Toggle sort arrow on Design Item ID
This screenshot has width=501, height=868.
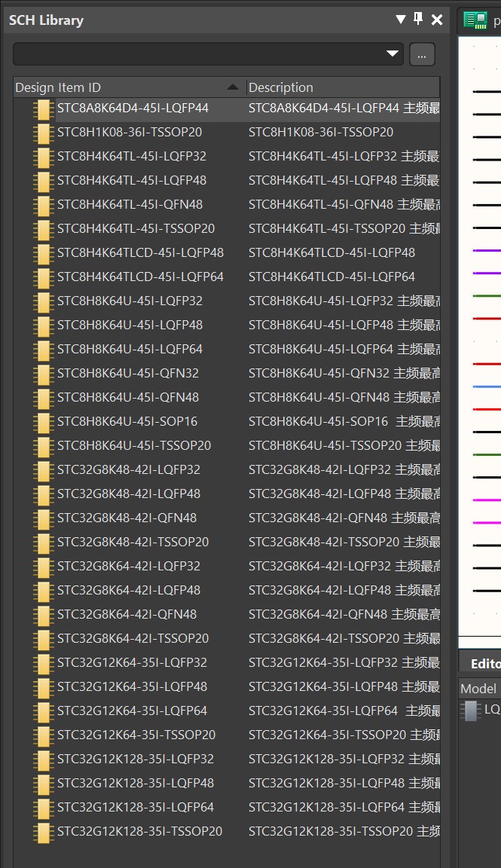[233, 87]
